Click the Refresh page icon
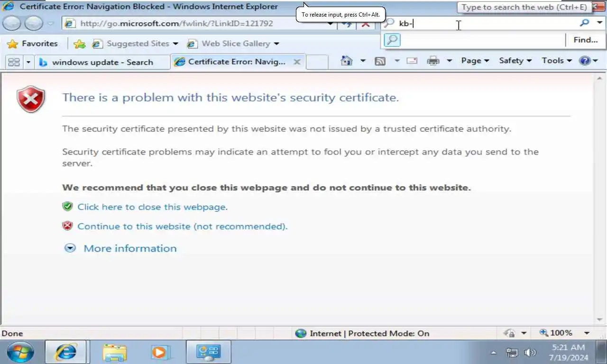Viewport: 607px width, 364px height. click(346, 24)
